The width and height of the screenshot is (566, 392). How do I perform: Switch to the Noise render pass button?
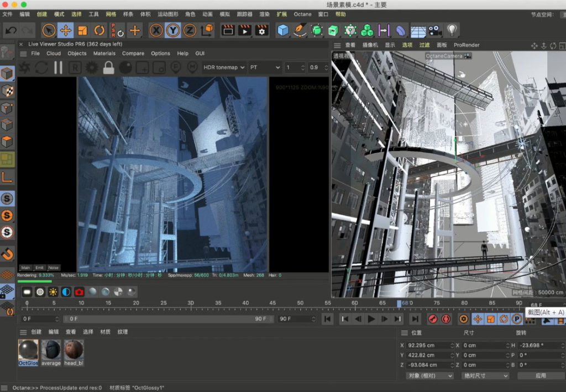[53, 268]
